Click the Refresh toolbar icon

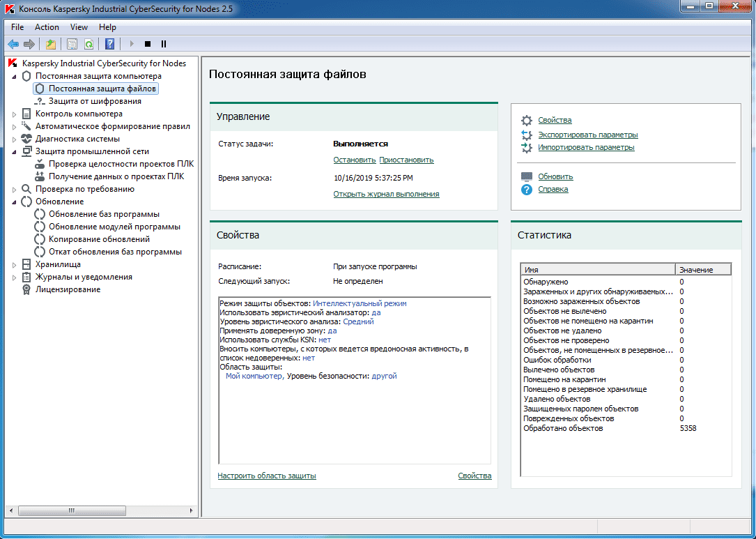[x=88, y=44]
